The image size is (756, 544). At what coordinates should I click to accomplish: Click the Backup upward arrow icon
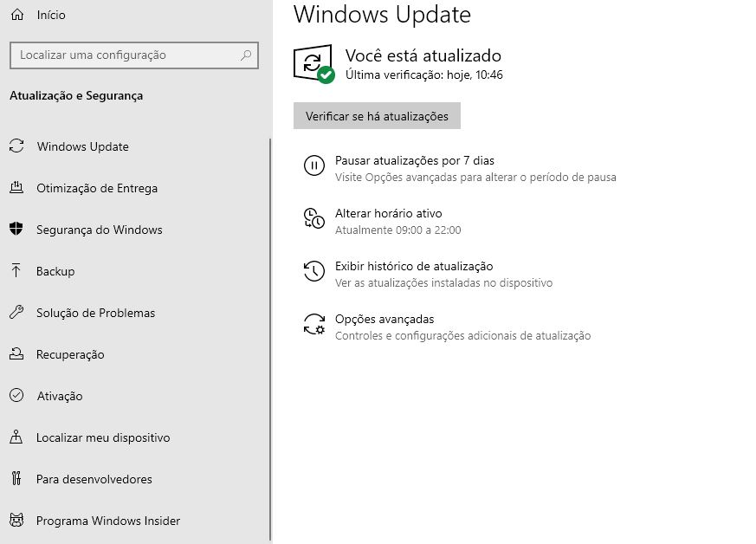pos(16,270)
